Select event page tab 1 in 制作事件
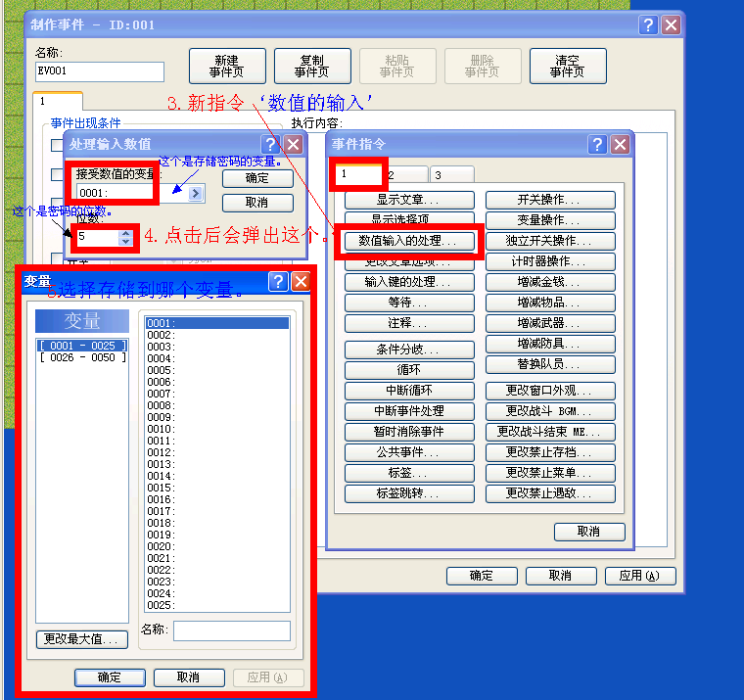The image size is (744, 700). [x=58, y=101]
